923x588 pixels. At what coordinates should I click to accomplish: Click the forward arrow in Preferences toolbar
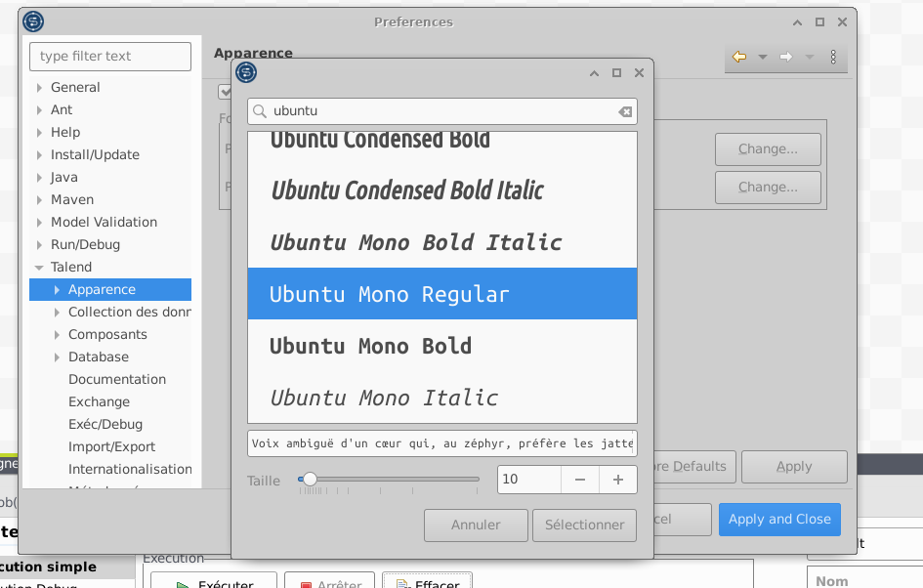786,57
